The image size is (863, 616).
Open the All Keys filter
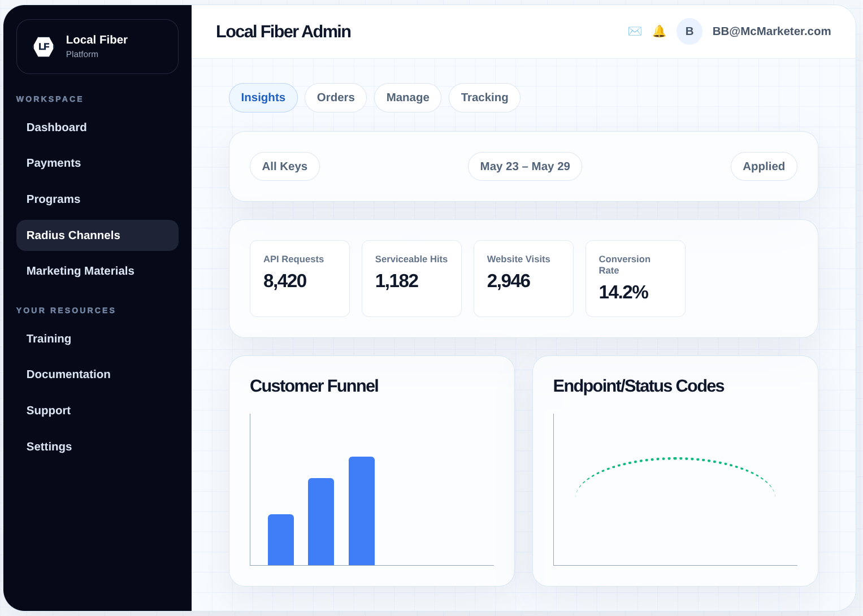click(285, 167)
